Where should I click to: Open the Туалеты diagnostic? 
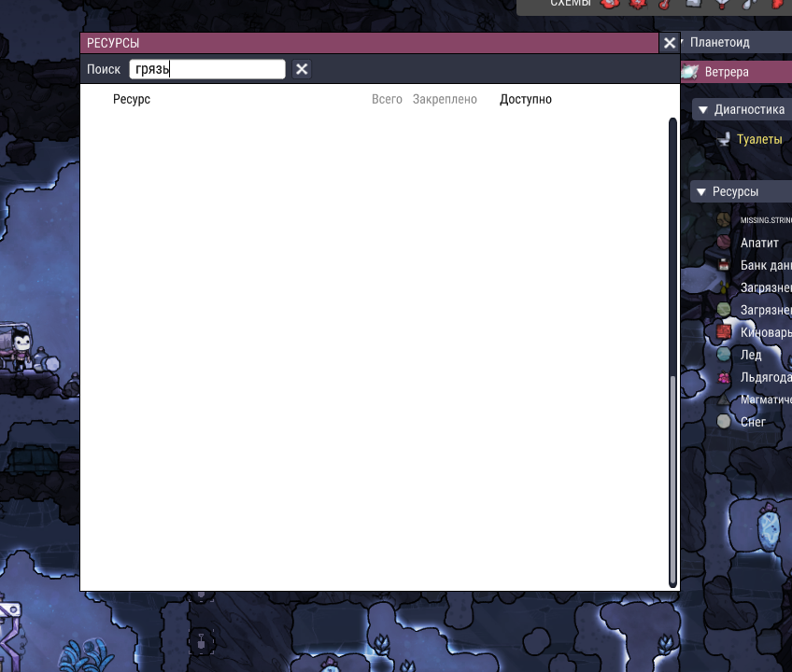click(759, 139)
